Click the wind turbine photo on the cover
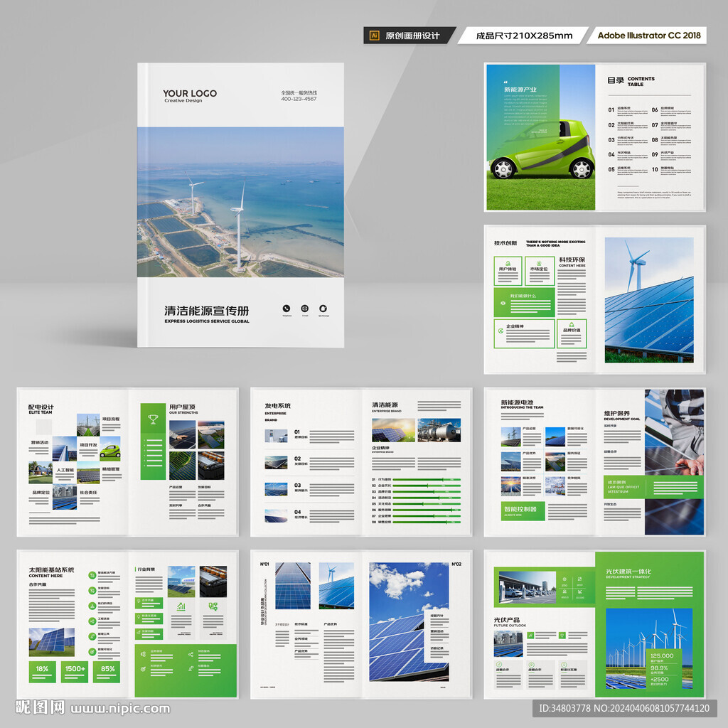This screenshot has width=728, height=728. point(240,202)
